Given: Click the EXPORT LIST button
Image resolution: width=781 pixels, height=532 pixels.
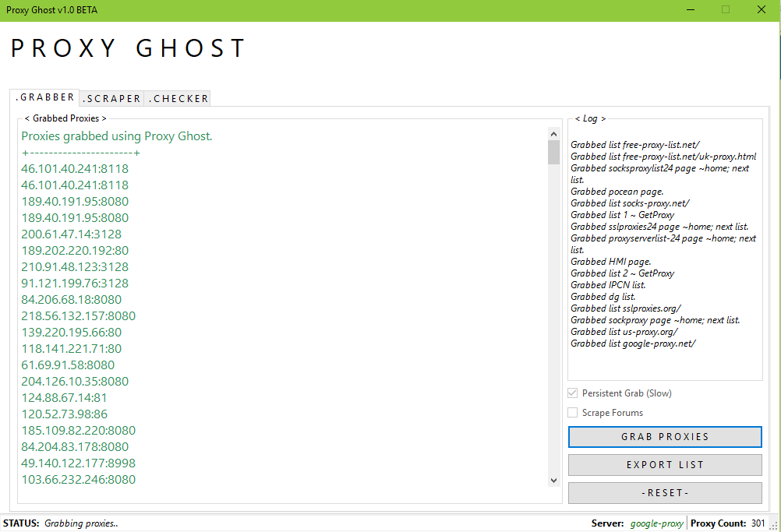Looking at the screenshot, I should coord(665,465).
